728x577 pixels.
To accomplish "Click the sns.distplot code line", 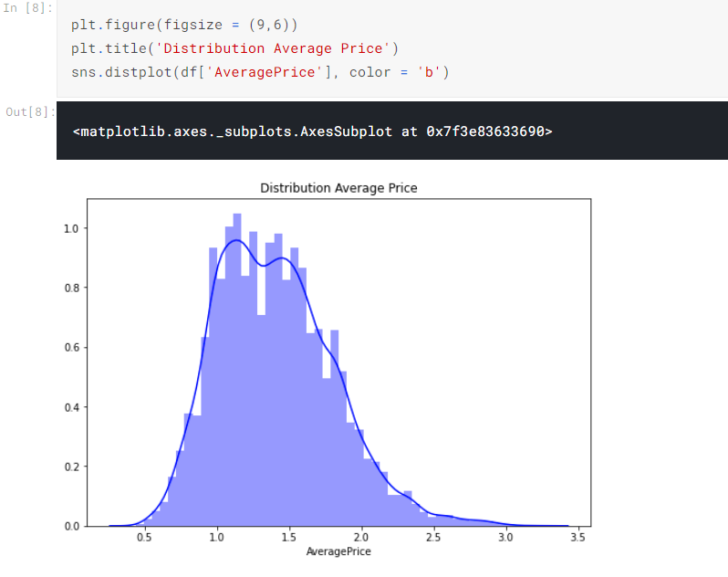I will (x=260, y=72).
